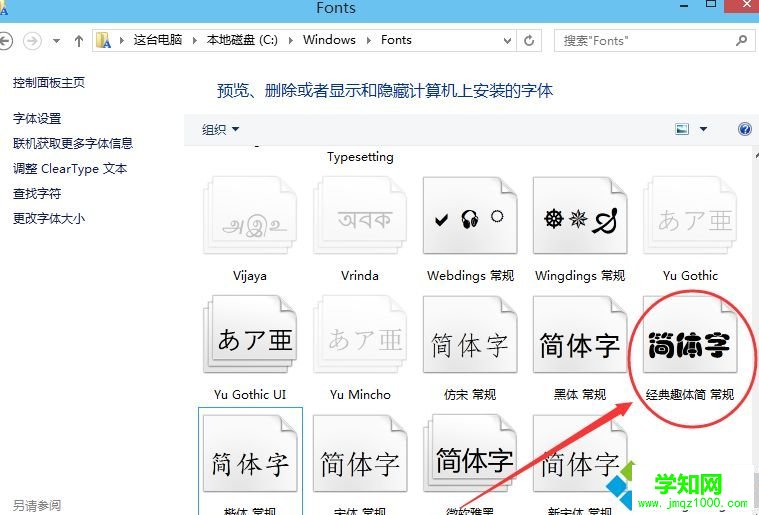Select Windows in the address path
Screen dimensions: 759x515
(329, 40)
